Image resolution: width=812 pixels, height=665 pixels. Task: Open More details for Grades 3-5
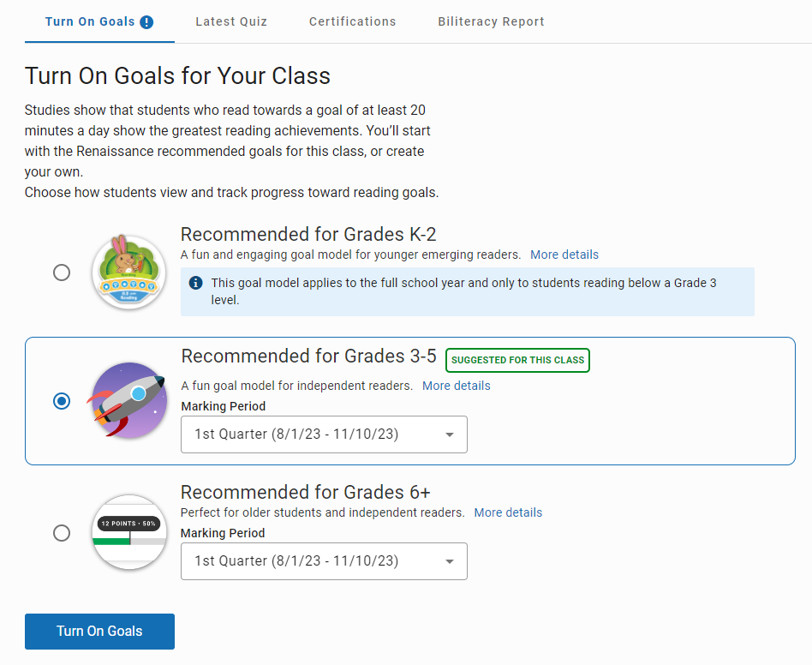(457, 386)
